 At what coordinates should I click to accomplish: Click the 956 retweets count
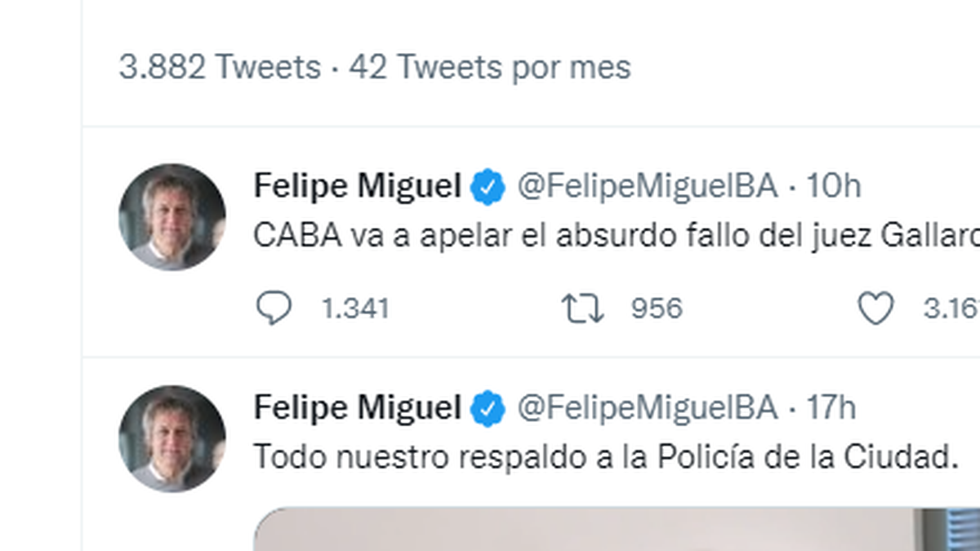(x=657, y=309)
